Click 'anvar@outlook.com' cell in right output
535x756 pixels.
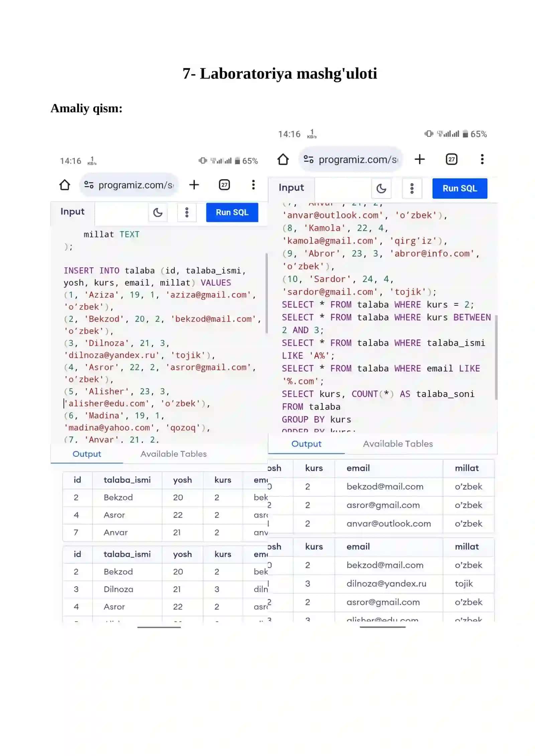coord(389,524)
